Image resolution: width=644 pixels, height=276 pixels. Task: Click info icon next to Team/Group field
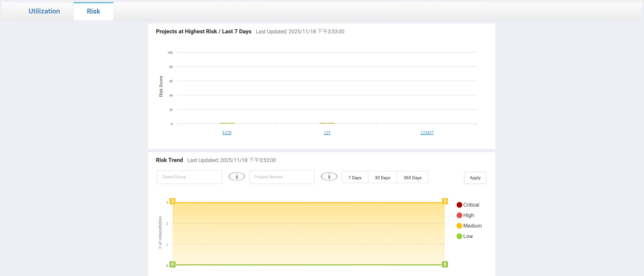click(236, 177)
